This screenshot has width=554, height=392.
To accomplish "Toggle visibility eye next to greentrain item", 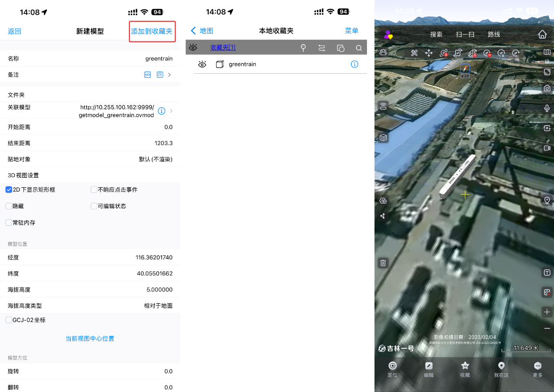I will tap(202, 64).
